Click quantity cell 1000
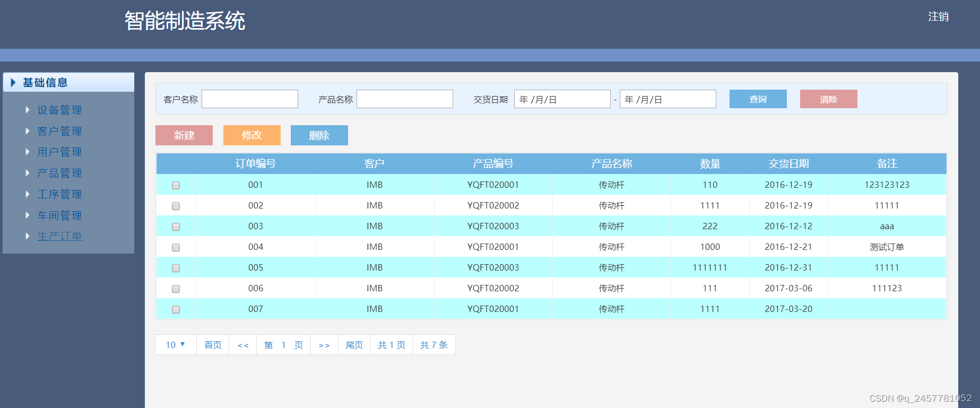 point(710,247)
